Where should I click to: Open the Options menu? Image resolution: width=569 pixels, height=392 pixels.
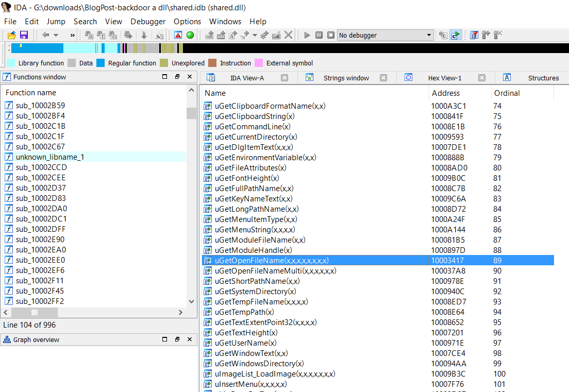click(187, 22)
